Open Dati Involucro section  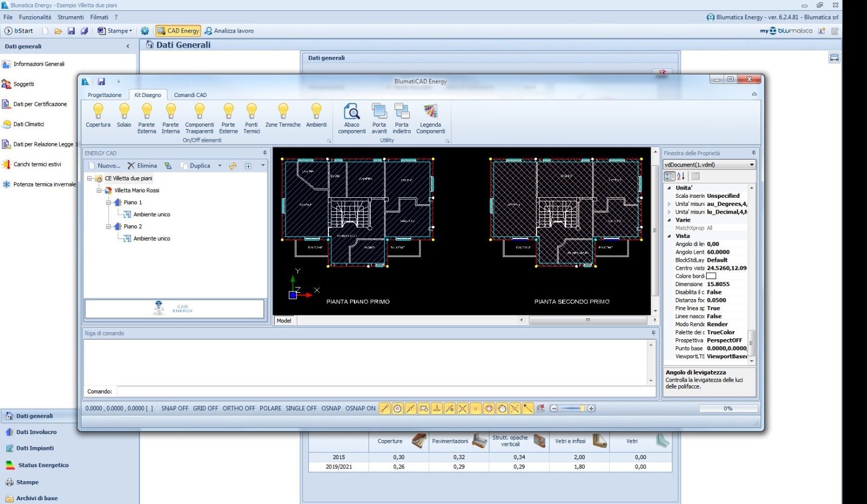click(x=36, y=432)
